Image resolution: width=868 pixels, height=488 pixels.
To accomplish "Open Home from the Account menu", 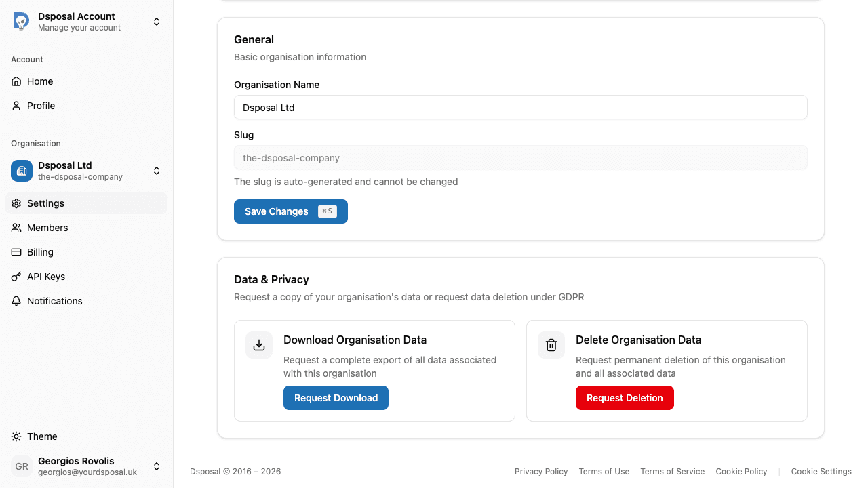I will (39, 81).
